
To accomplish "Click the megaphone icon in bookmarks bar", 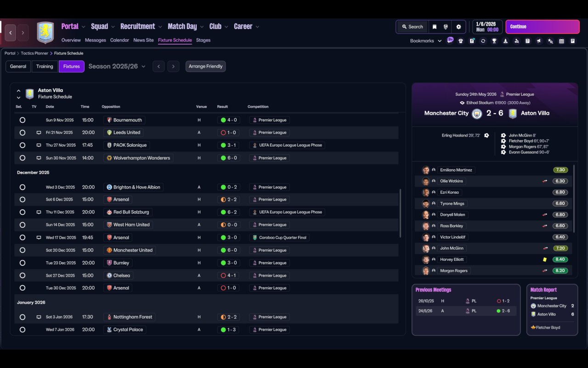I will pyautogui.click(x=539, y=41).
